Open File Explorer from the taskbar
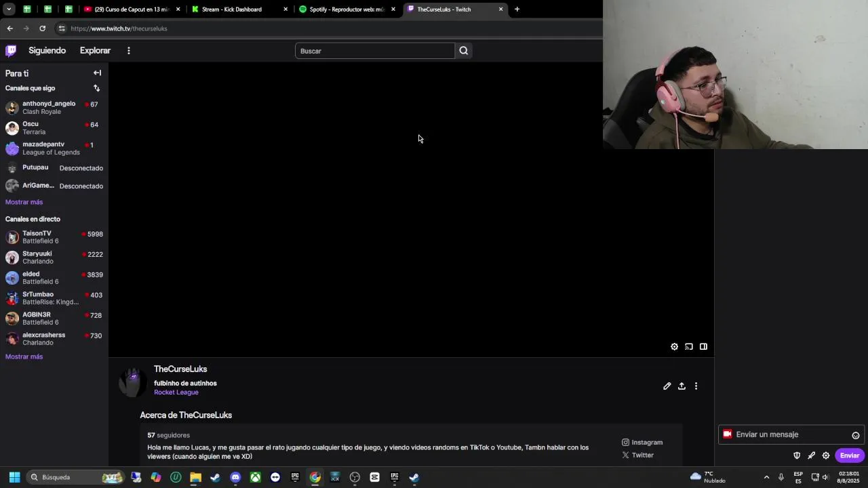The image size is (868, 488). coord(195,477)
